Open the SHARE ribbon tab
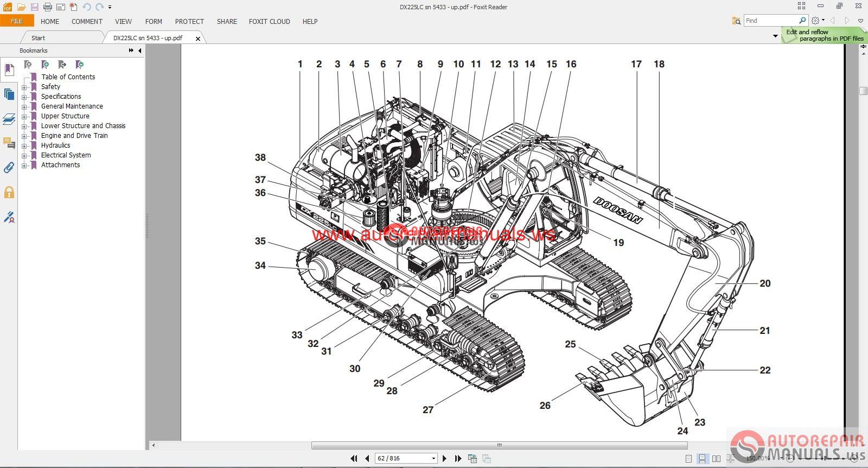This screenshot has height=468, width=868. point(227,22)
